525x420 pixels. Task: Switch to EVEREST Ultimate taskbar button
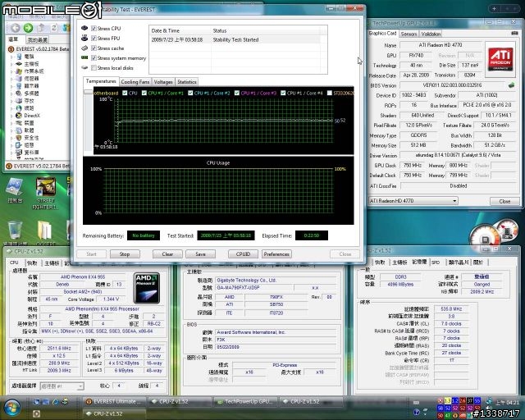point(114,401)
